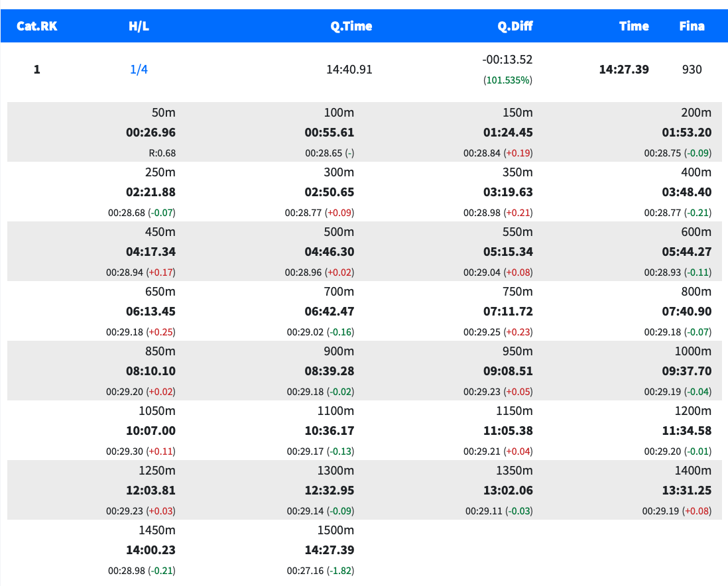Select the 1000m split time 09:37.70
The image size is (728, 586).
click(686, 371)
